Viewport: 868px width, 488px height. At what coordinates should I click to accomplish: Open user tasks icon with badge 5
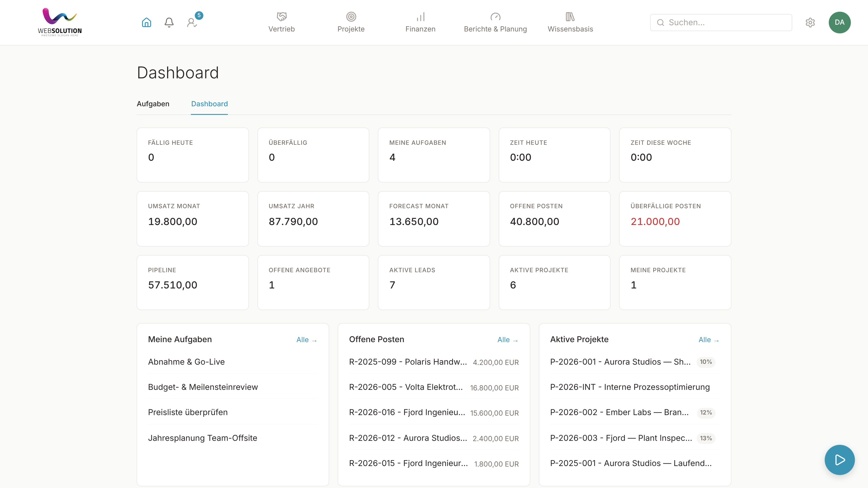click(192, 23)
